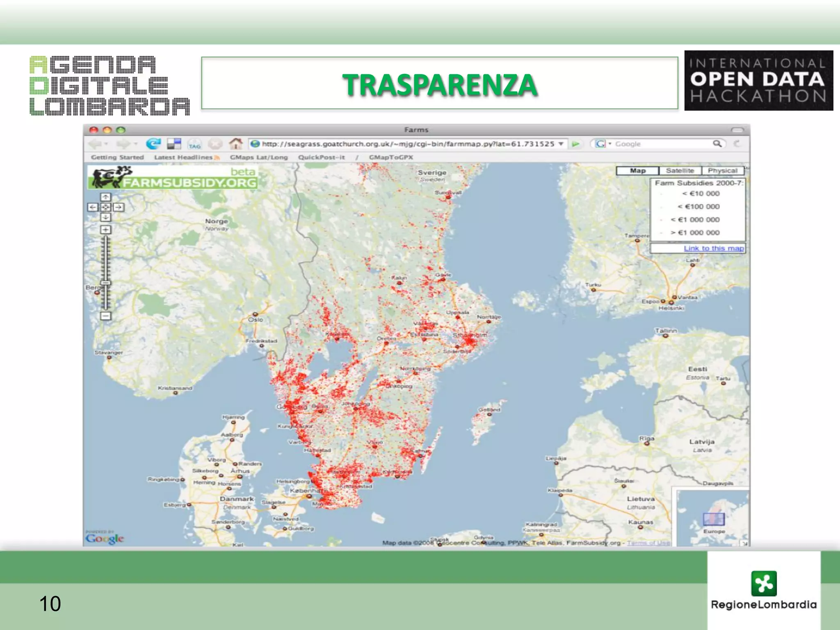Click the browser reload icon
840x630 pixels.
coord(153,144)
